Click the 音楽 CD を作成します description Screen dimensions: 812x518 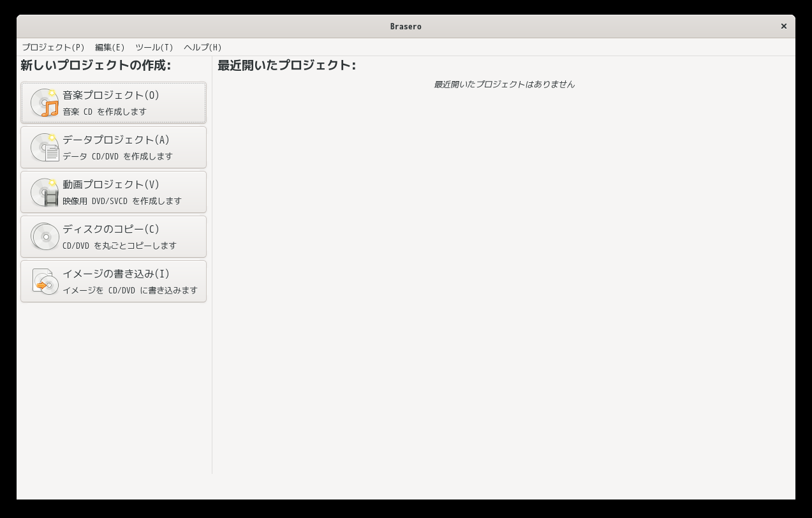(x=105, y=112)
